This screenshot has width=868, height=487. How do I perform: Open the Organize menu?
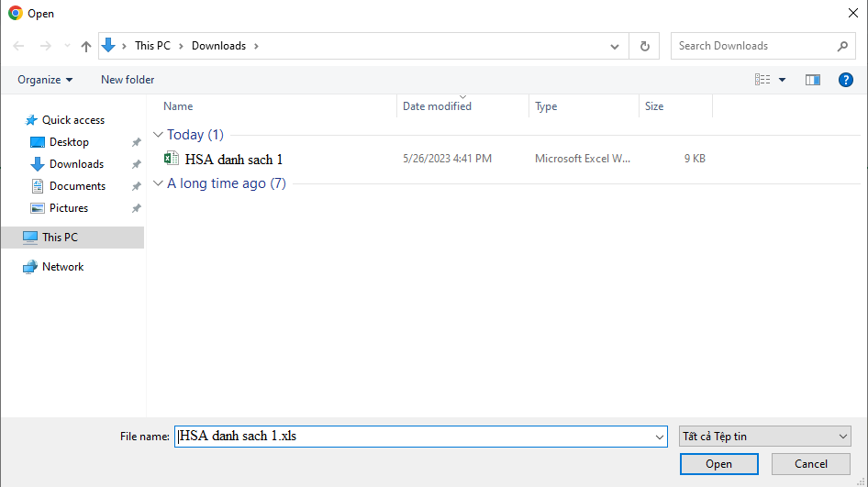tap(45, 80)
